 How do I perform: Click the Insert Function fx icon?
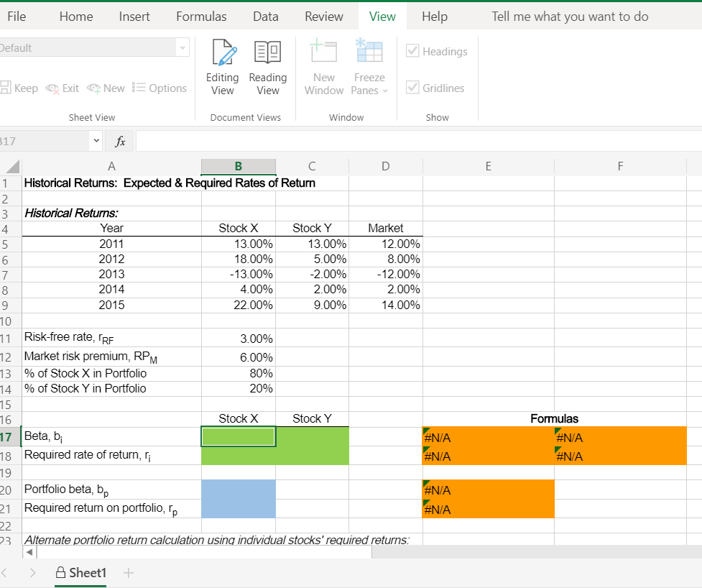click(x=119, y=140)
